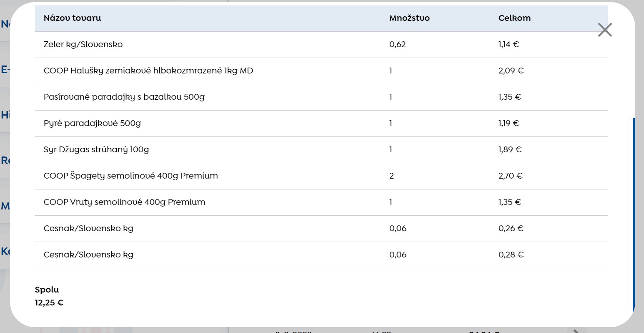Image resolution: width=644 pixels, height=333 pixels.
Task: Select the Zeler kg/Slovensko row
Action: click(x=321, y=45)
